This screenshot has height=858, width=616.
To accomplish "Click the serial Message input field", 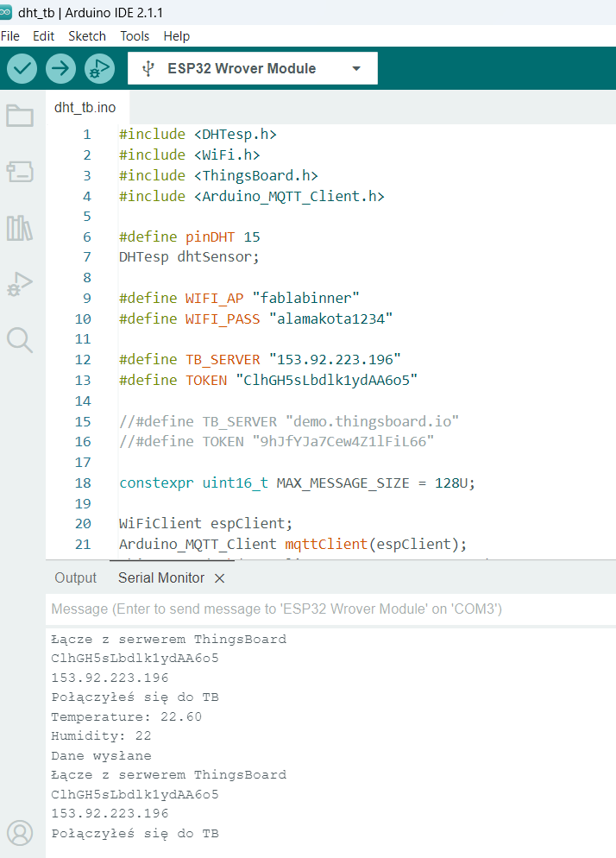I will pyautogui.click(x=330, y=609).
